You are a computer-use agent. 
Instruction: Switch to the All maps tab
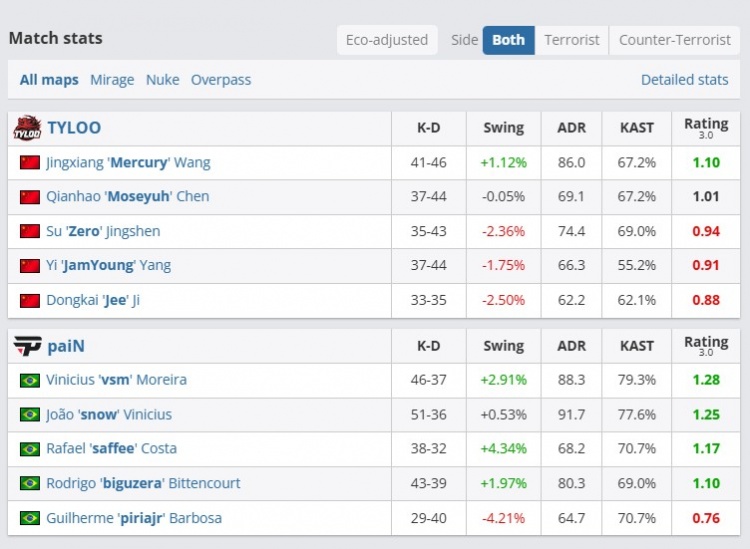(x=49, y=80)
